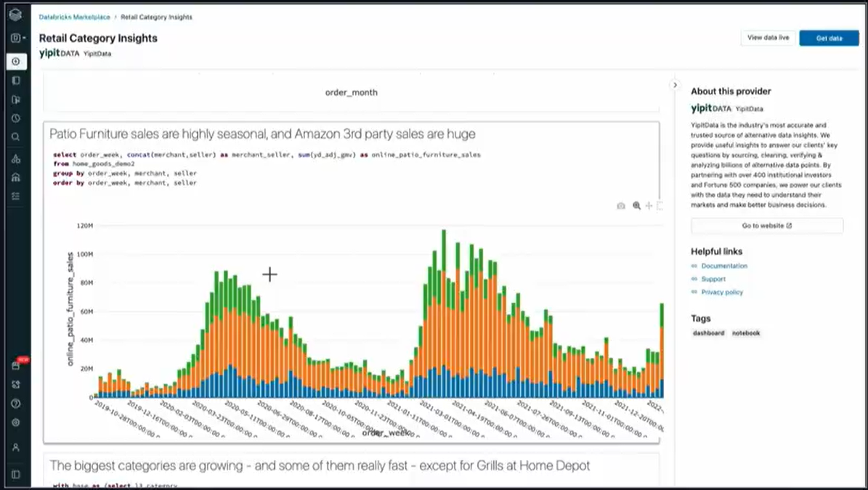Image resolution: width=868 pixels, height=490 pixels.
Task: Click the biggest categories are growing heading
Action: 320,465
